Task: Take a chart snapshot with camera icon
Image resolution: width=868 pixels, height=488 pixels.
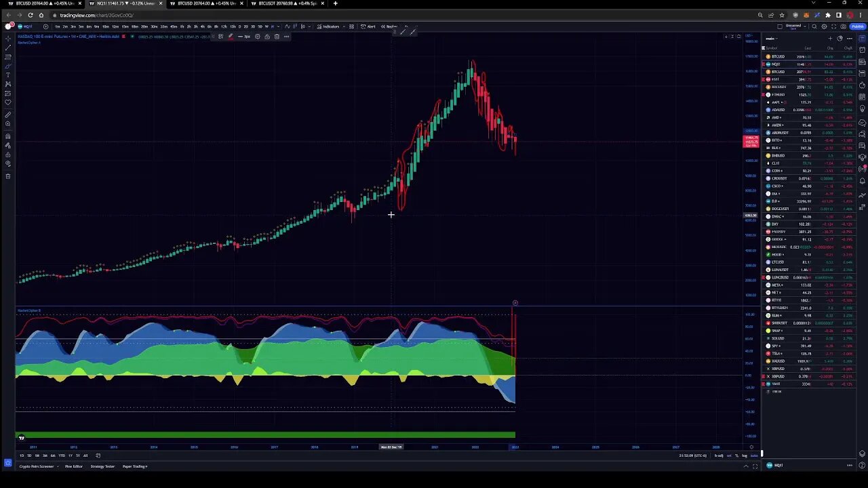Action: coord(843,26)
